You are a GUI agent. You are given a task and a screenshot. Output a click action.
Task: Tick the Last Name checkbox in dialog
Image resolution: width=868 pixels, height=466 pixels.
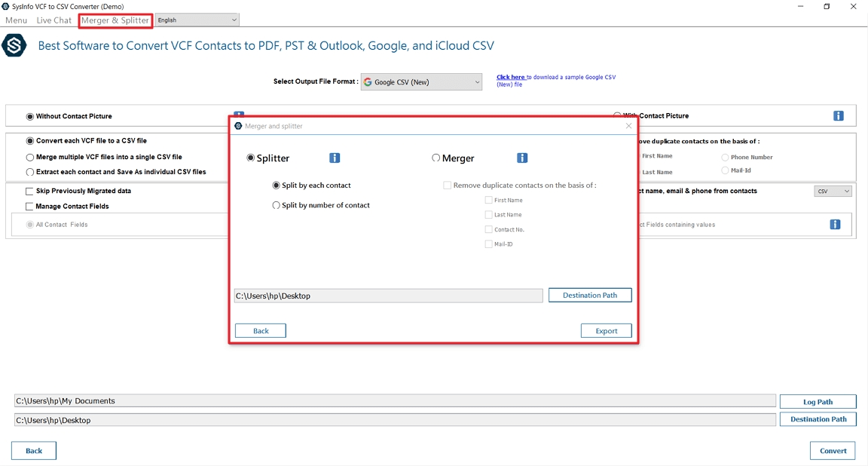point(488,214)
